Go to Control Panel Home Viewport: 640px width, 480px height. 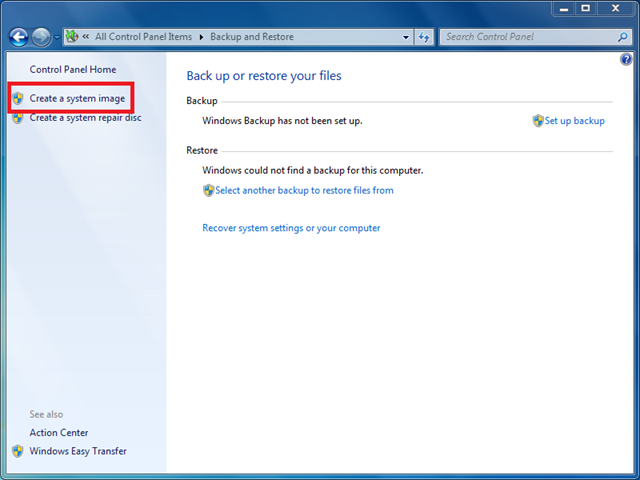[x=73, y=69]
